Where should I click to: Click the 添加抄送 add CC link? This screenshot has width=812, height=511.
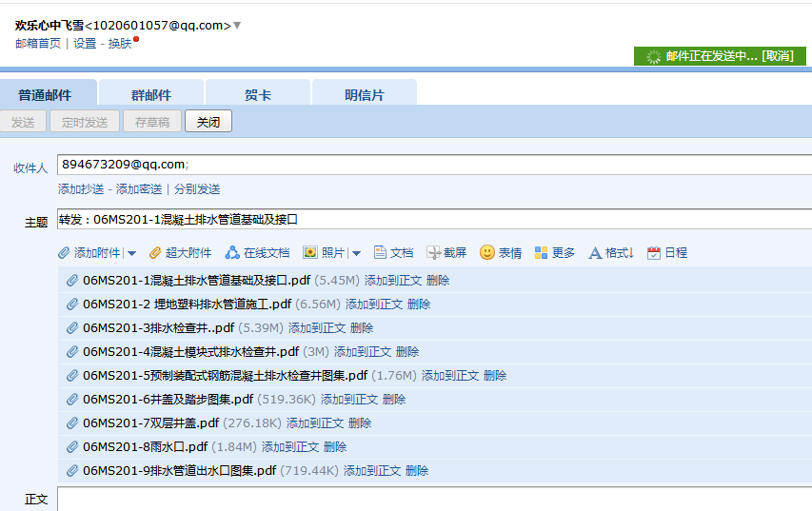pyautogui.click(x=81, y=189)
